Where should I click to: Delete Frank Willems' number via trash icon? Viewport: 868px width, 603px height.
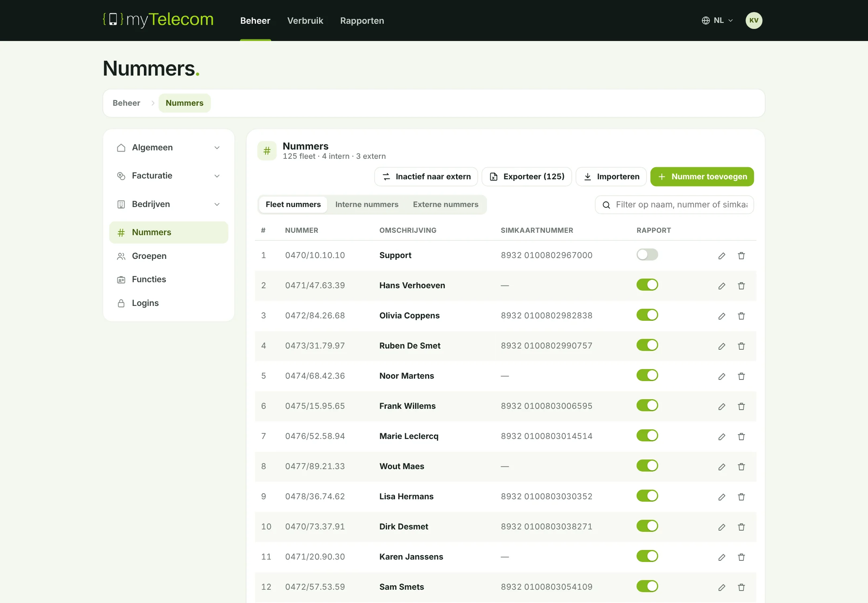tap(741, 406)
